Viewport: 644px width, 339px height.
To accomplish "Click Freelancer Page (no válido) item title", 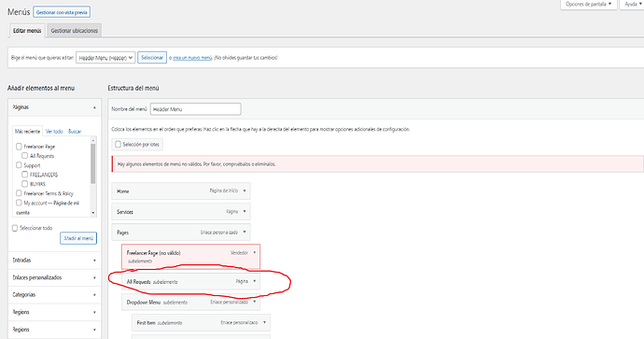I will [154, 253].
